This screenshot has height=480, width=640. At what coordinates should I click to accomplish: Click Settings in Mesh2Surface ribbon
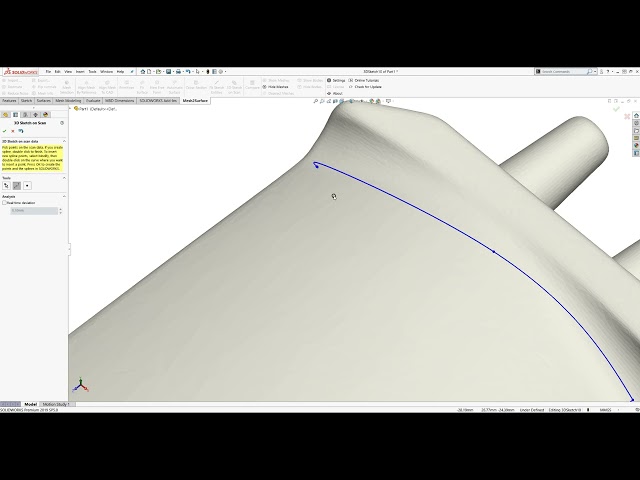pyautogui.click(x=336, y=80)
